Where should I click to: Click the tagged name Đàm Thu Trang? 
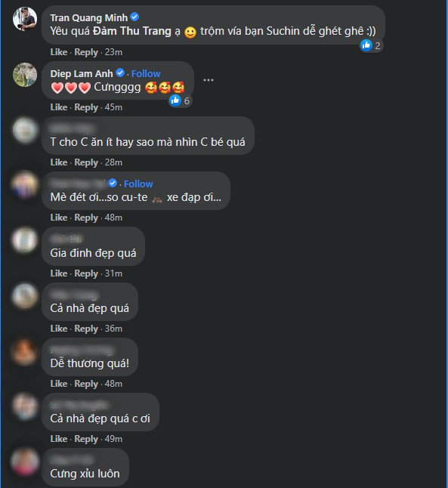(x=132, y=31)
